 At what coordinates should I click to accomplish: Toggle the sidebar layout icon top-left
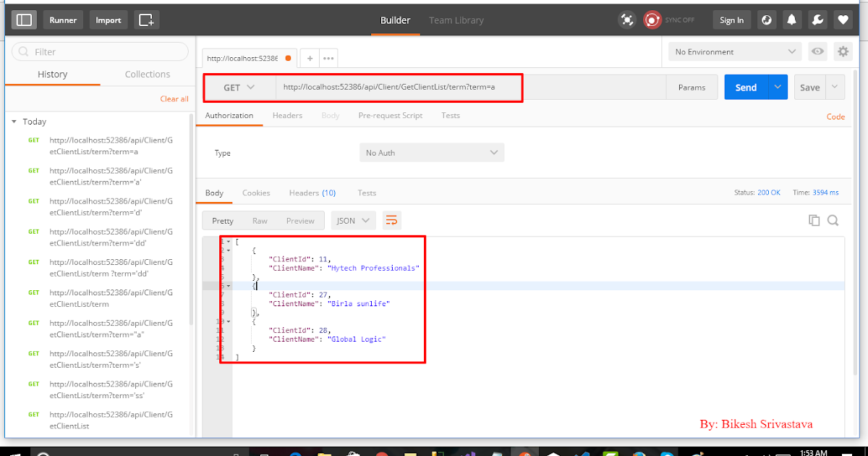pos(24,20)
